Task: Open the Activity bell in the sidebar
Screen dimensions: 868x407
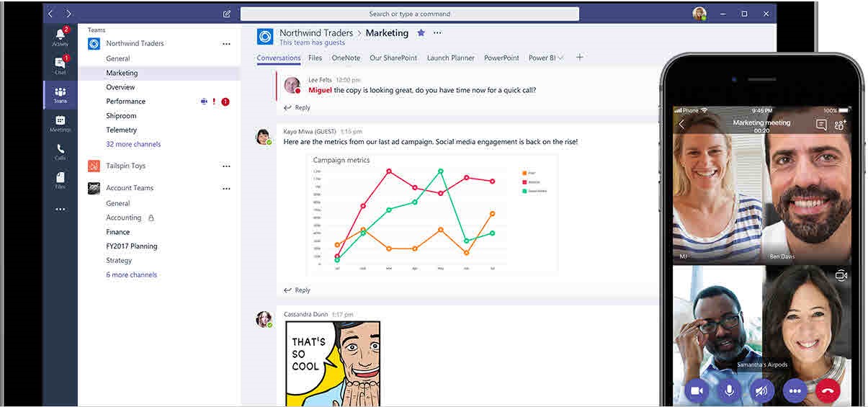Action: 61,36
